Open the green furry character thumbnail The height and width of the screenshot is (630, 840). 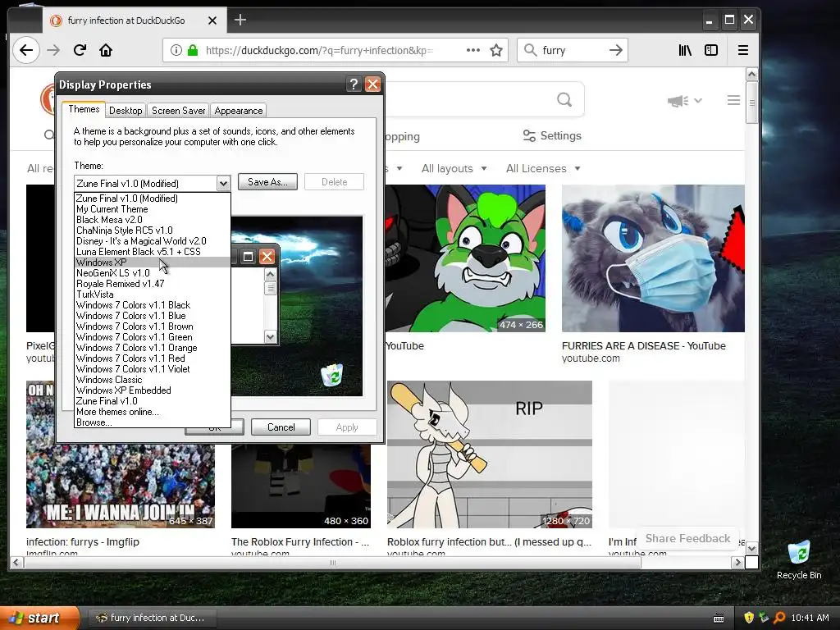465,258
